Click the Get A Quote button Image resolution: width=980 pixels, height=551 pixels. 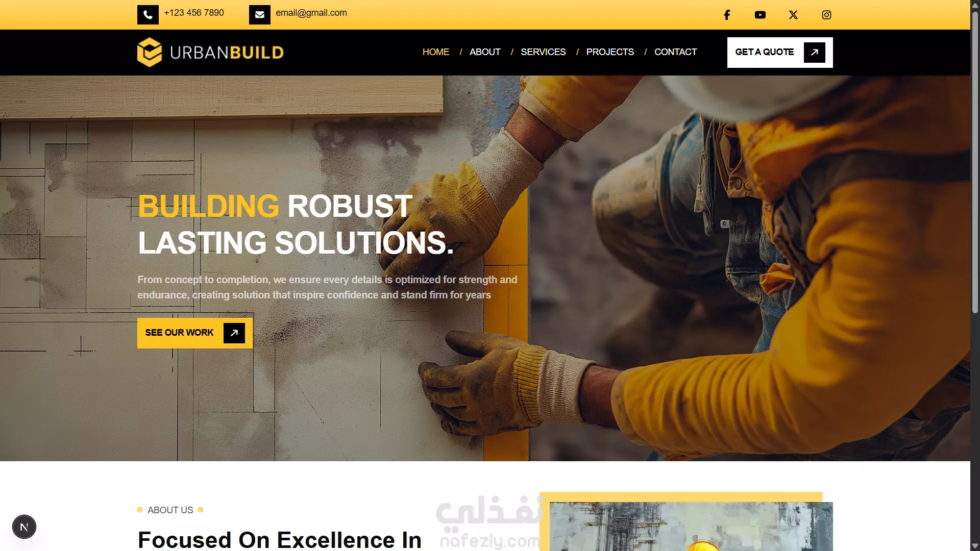(x=780, y=53)
